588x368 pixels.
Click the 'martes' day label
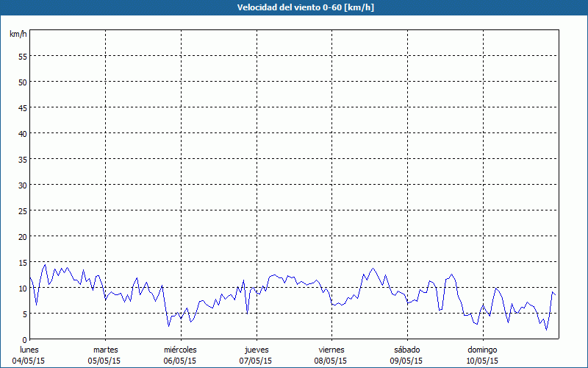click(x=105, y=350)
